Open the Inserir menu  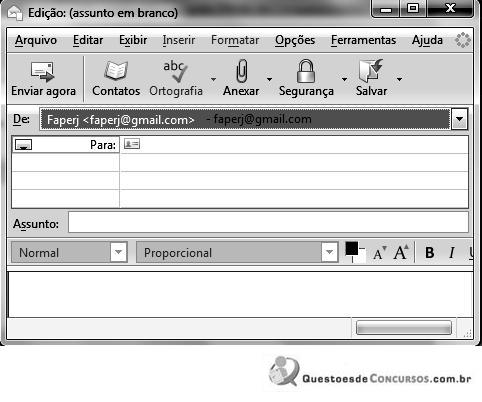point(179,40)
